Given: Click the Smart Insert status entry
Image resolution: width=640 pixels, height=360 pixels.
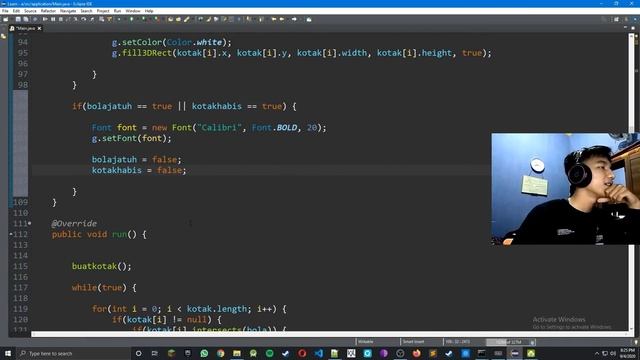Looking at the screenshot, I should click(x=413, y=342).
